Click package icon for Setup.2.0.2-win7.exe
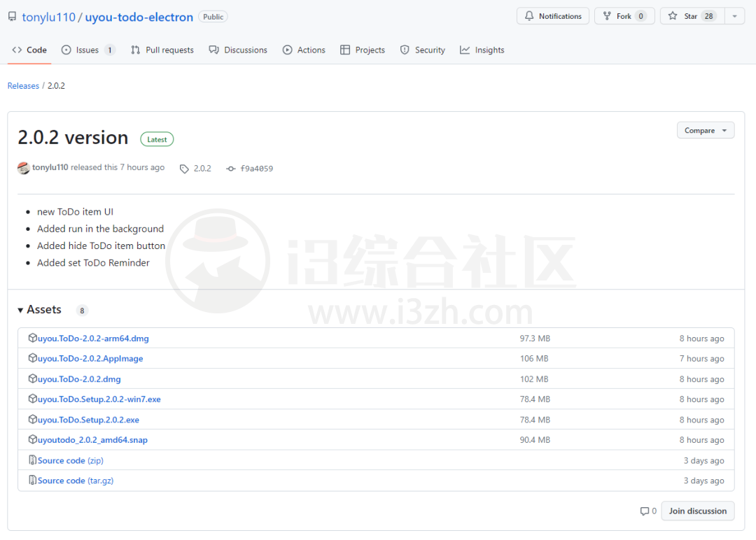This screenshot has height=540, width=756. tap(32, 399)
